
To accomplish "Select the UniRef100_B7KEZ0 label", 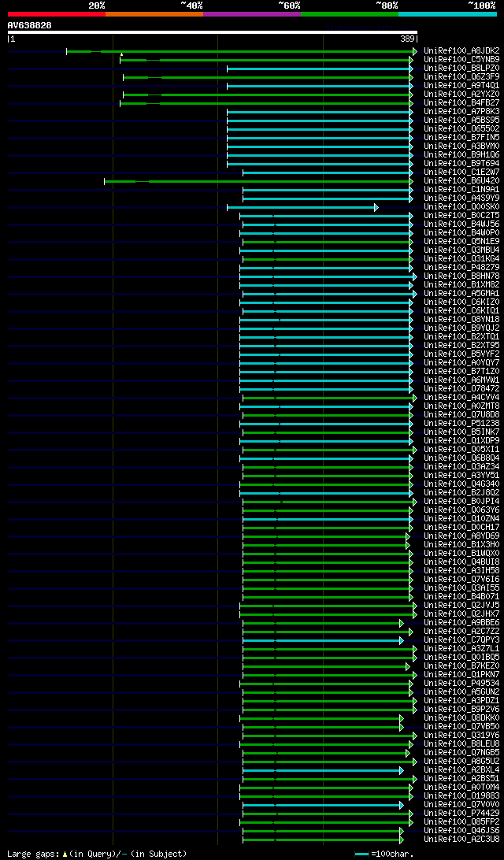I will tap(461, 665).
